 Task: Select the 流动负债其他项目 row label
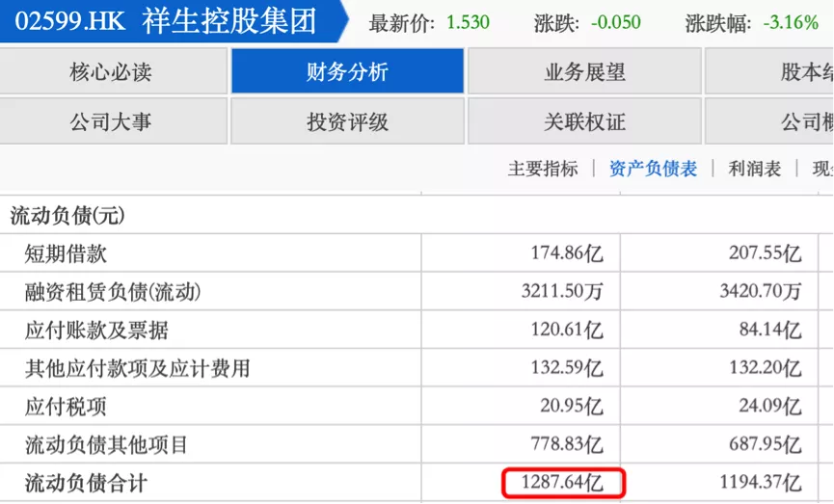106,444
